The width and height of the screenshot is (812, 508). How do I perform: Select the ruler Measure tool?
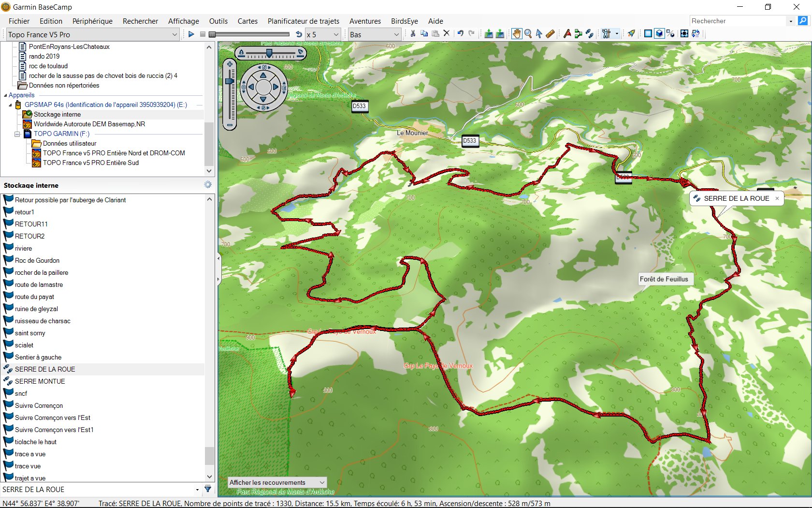tap(550, 33)
